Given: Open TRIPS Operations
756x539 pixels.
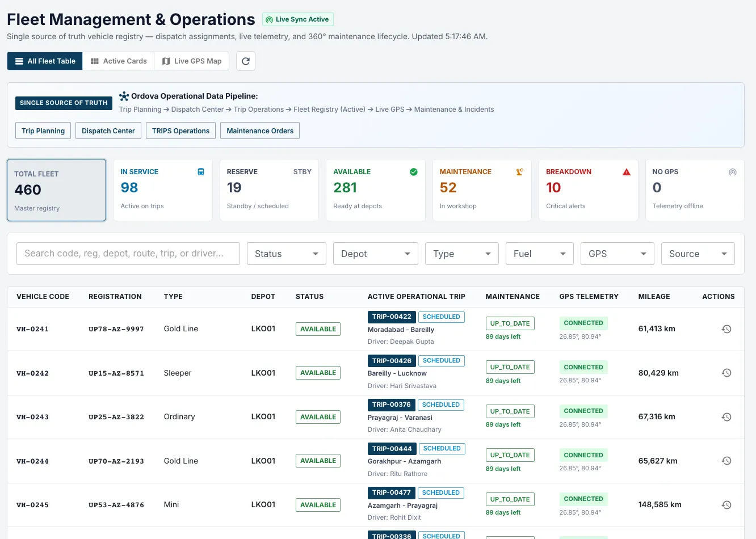Looking at the screenshot, I should tap(181, 130).
